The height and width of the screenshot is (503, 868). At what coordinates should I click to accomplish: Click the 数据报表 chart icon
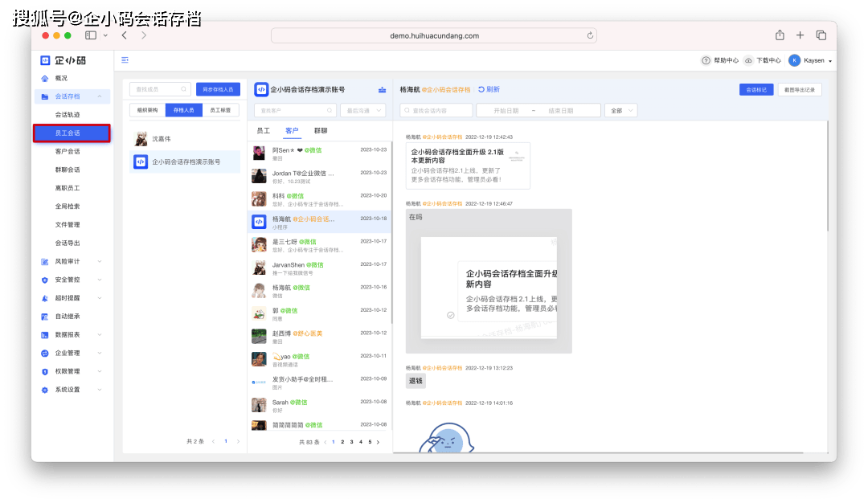click(45, 334)
